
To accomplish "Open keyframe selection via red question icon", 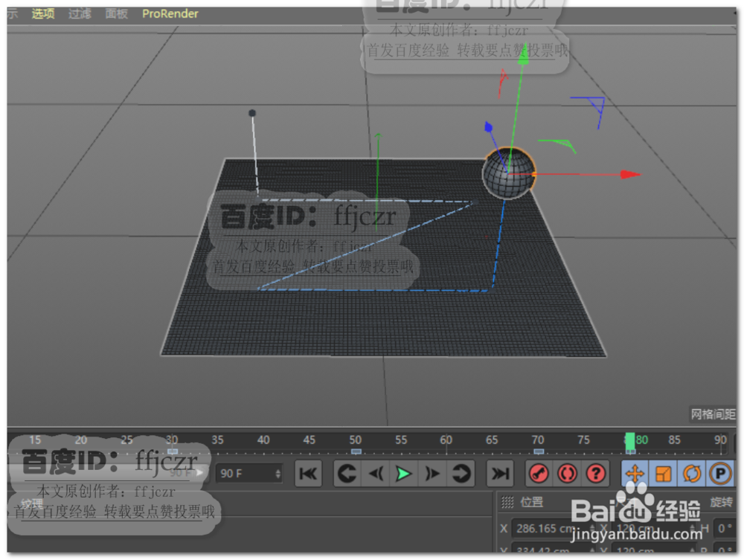I will (x=595, y=473).
